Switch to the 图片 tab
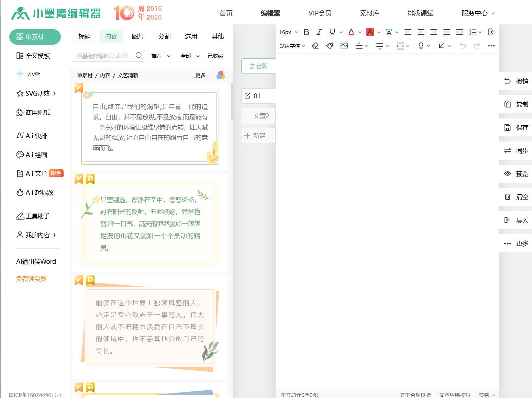Image resolution: width=532 pixels, height=398 pixels. point(137,36)
